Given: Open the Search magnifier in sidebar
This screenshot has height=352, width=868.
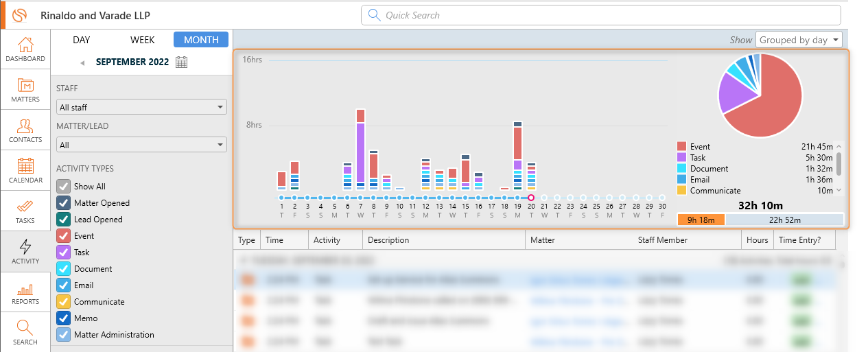Looking at the screenshot, I should [25, 327].
